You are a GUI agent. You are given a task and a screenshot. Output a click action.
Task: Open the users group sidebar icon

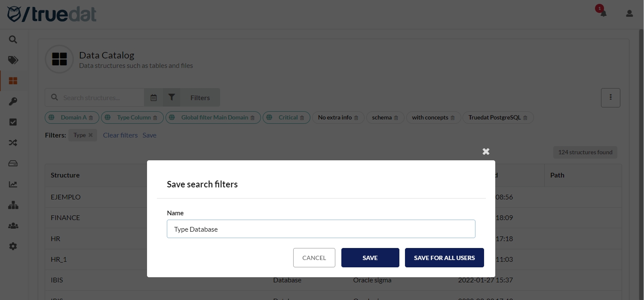pos(13,226)
